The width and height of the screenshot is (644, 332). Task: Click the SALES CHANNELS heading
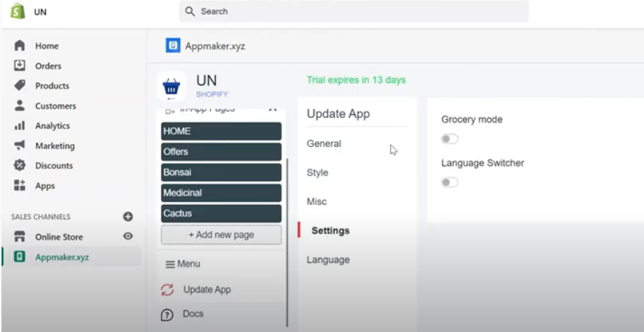coord(41,217)
